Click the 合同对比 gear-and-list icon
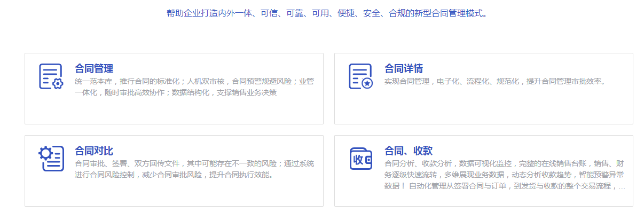The width and height of the screenshot is (644, 220). tap(51, 159)
